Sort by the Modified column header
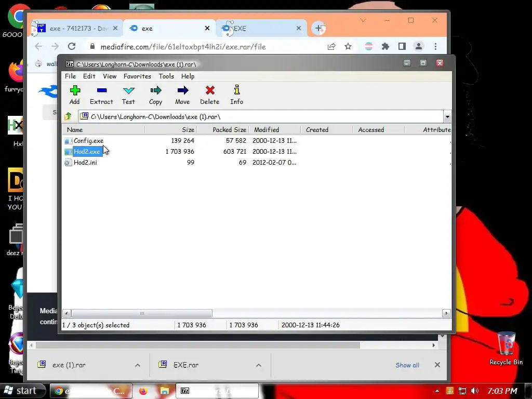Viewport: 532px width, 399px height. pyautogui.click(x=274, y=129)
